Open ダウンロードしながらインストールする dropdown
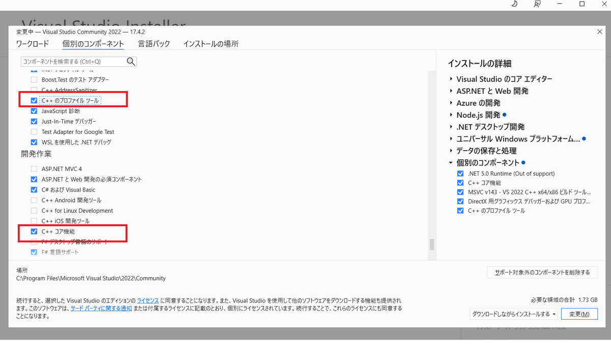Screen dimensions: 611x364 tap(514, 314)
